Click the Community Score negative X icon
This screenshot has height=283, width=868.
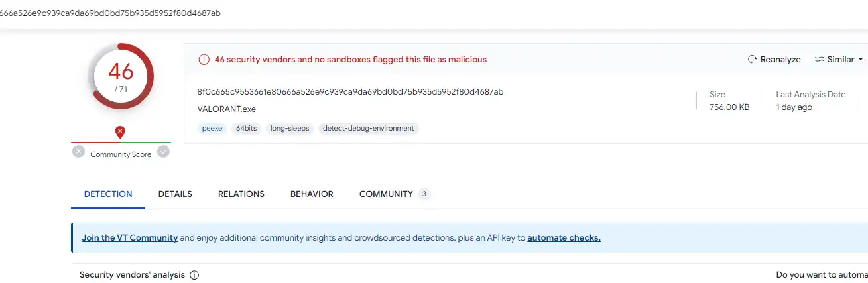(x=78, y=152)
